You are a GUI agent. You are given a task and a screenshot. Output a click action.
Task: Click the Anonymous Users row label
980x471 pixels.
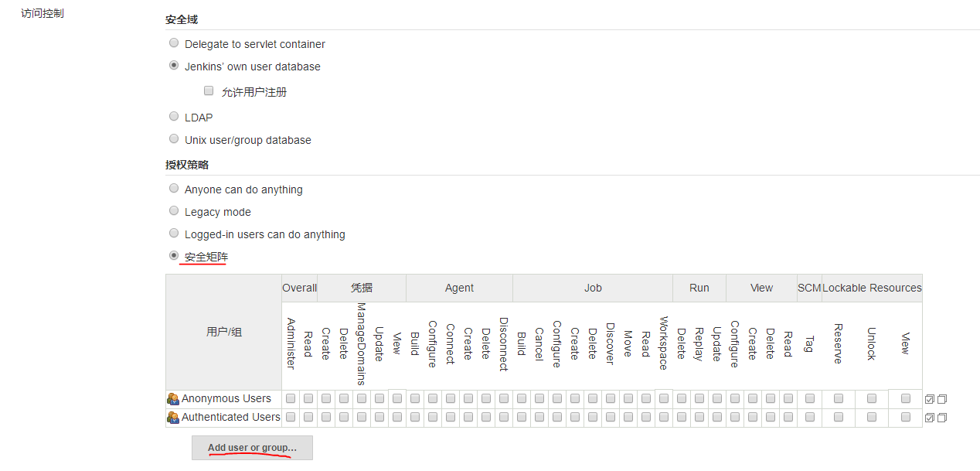[x=226, y=398]
